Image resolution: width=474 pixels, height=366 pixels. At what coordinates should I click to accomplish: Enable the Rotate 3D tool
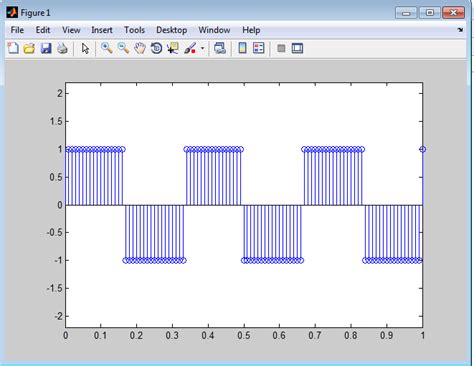156,48
